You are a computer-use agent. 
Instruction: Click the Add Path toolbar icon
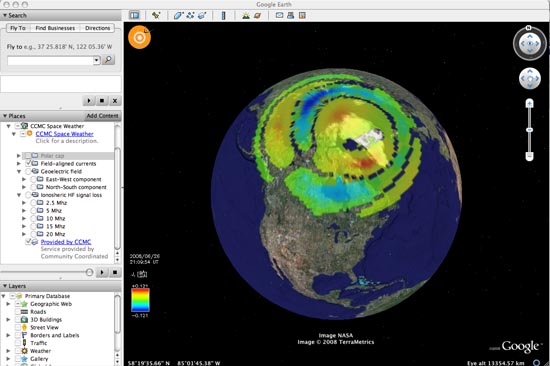[190, 15]
